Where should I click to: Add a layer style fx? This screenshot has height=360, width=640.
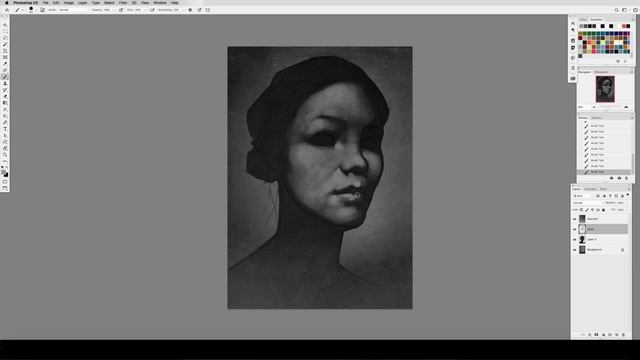(x=589, y=335)
